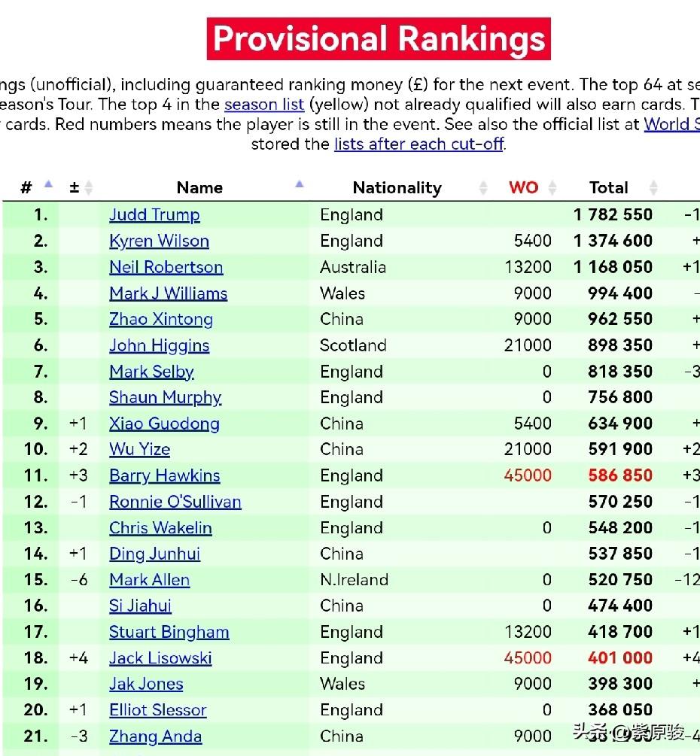Open Zhang Anda's player page
The image size is (700, 756).
pos(155,736)
